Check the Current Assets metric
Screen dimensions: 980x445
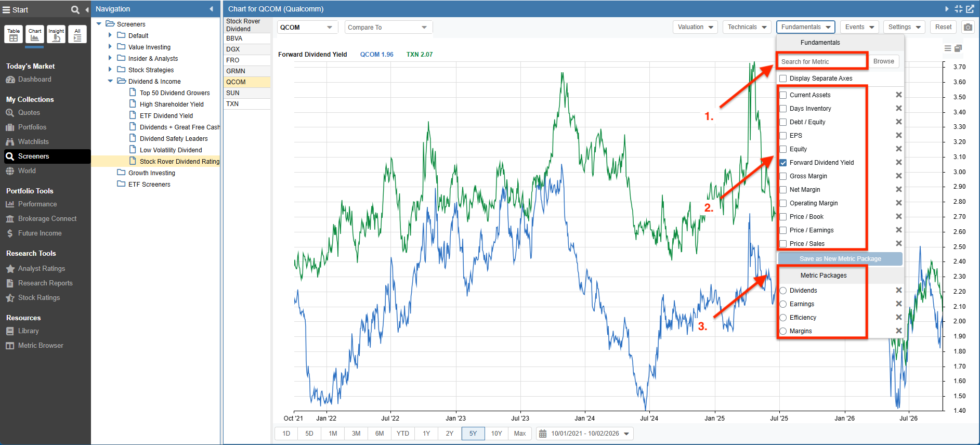click(x=783, y=95)
